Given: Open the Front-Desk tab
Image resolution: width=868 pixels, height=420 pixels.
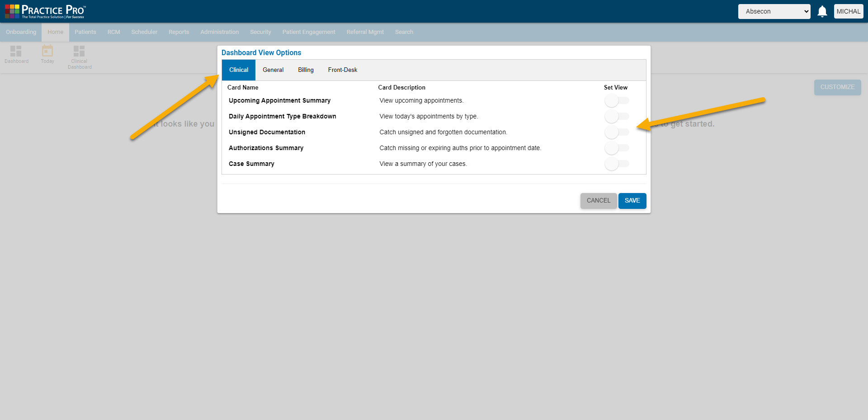Looking at the screenshot, I should click(342, 70).
